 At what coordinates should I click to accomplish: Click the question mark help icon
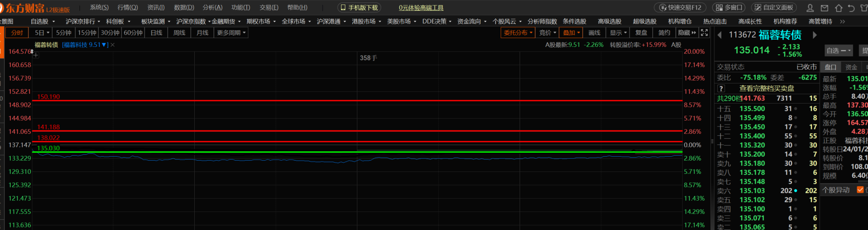721,88
